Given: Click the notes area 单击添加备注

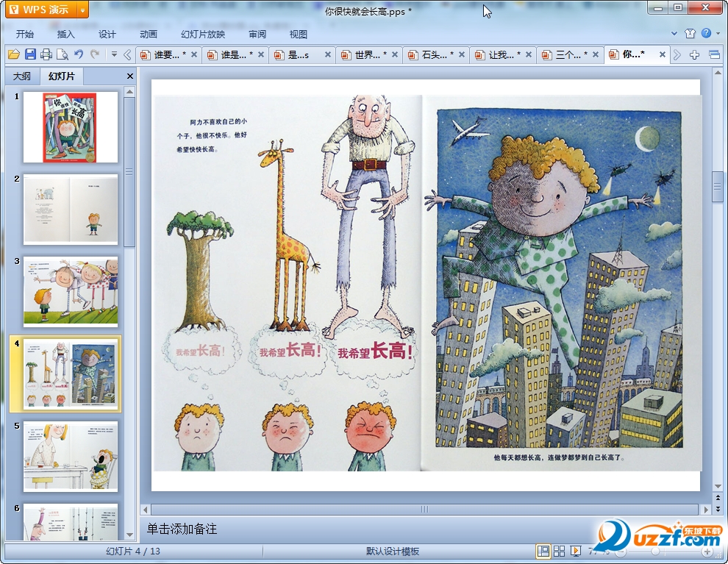Looking at the screenshot, I should click(x=182, y=529).
